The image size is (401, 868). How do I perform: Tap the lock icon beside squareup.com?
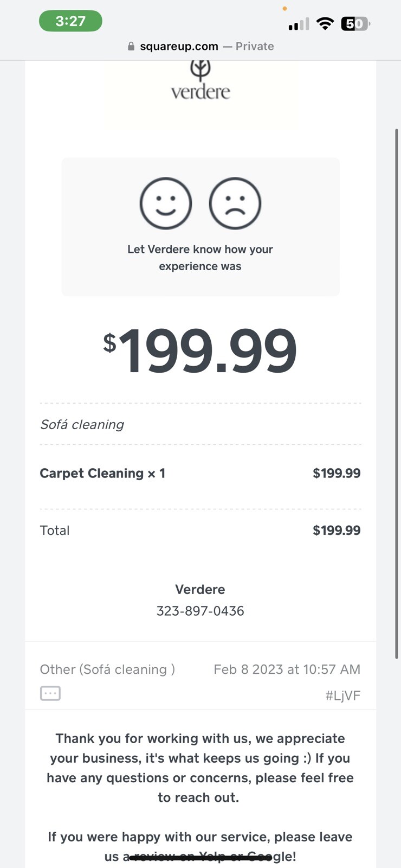click(x=131, y=47)
